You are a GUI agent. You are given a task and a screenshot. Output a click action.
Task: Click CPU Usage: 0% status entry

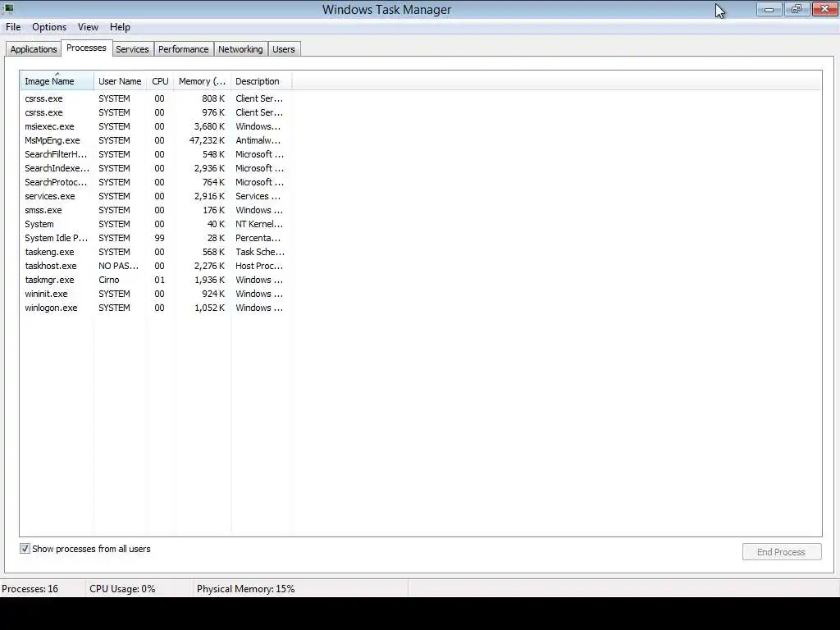[x=122, y=589]
